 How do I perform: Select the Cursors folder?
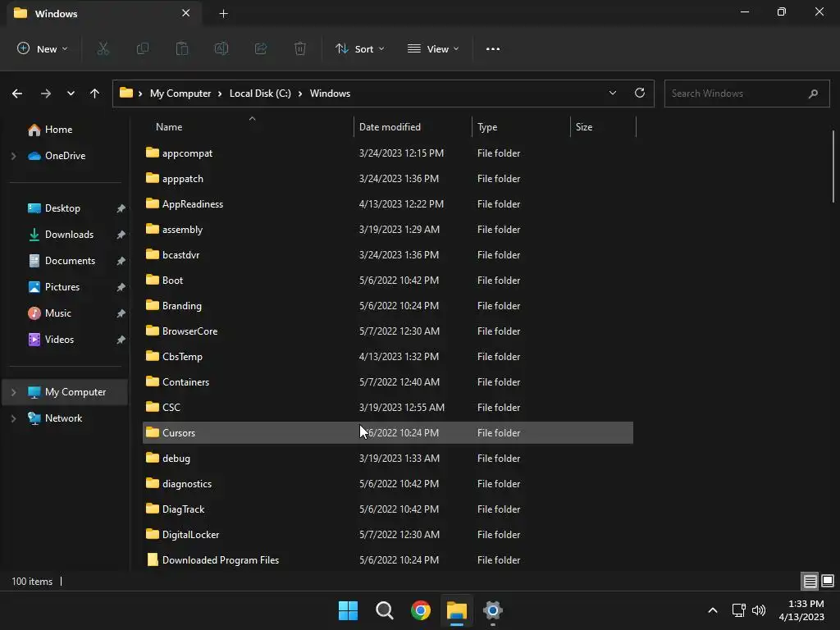click(388, 433)
